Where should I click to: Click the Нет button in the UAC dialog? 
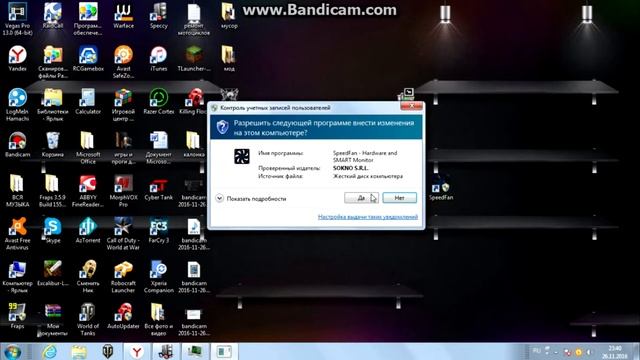coord(400,198)
